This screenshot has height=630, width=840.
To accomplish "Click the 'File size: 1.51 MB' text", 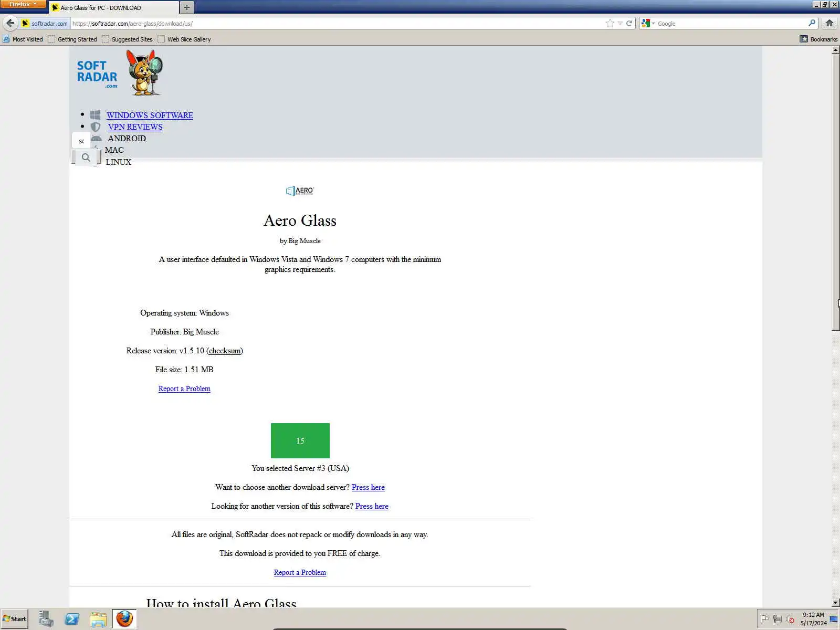I will [x=184, y=370].
